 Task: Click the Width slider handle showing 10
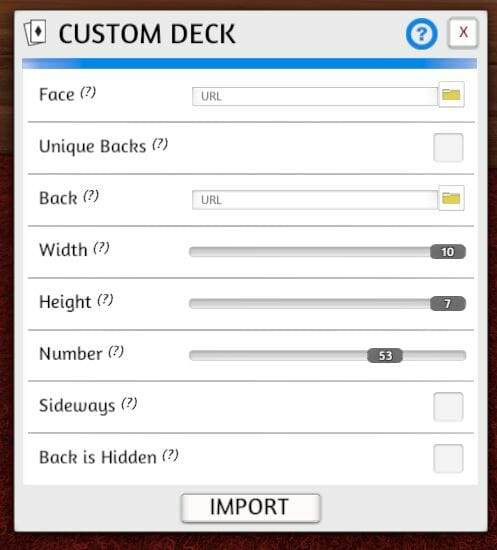[448, 251]
